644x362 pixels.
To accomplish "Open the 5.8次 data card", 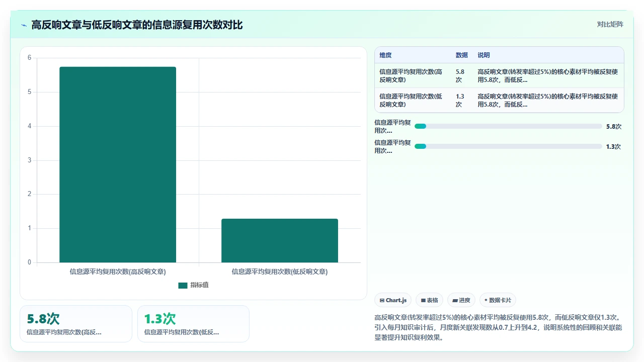I will 76,324.
